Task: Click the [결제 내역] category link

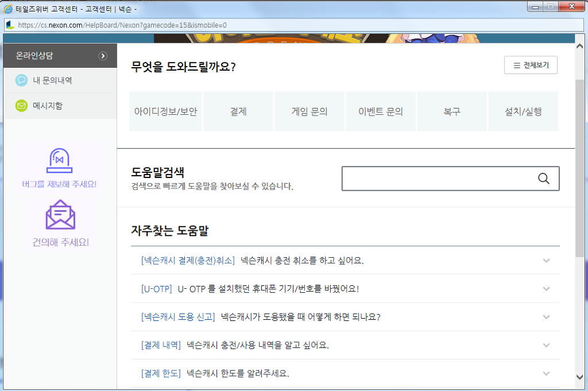Action: pos(161,345)
